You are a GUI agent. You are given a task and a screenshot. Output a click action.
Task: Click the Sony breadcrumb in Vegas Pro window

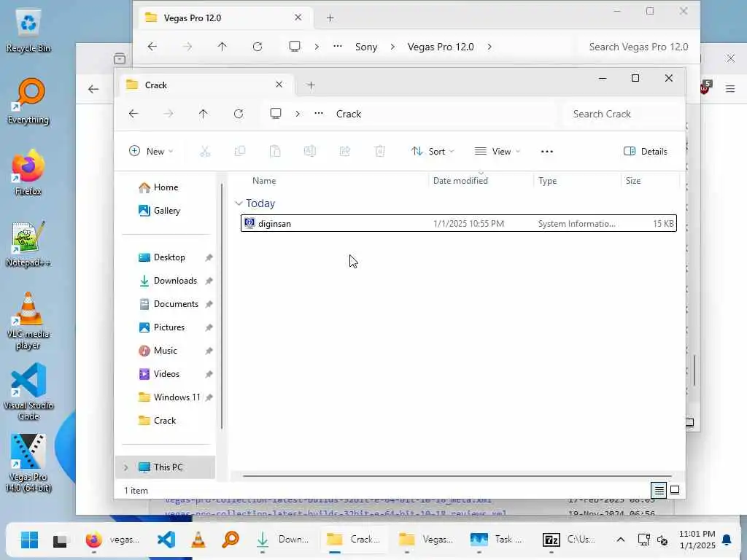tap(366, 47)
